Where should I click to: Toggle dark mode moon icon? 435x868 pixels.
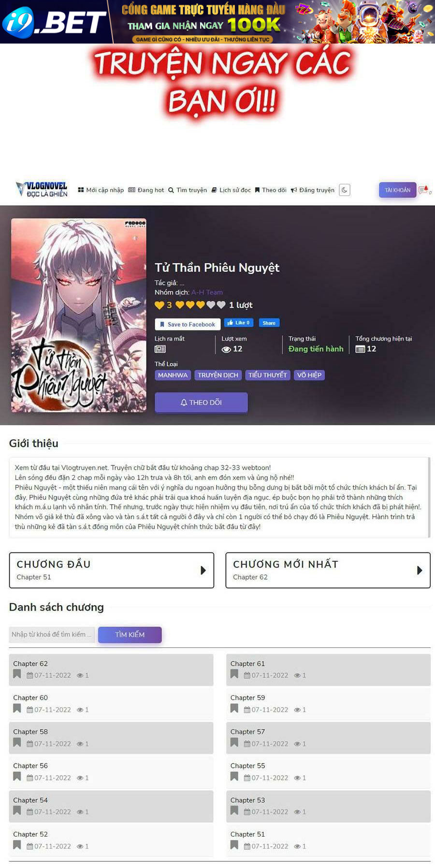coord(345,190)
